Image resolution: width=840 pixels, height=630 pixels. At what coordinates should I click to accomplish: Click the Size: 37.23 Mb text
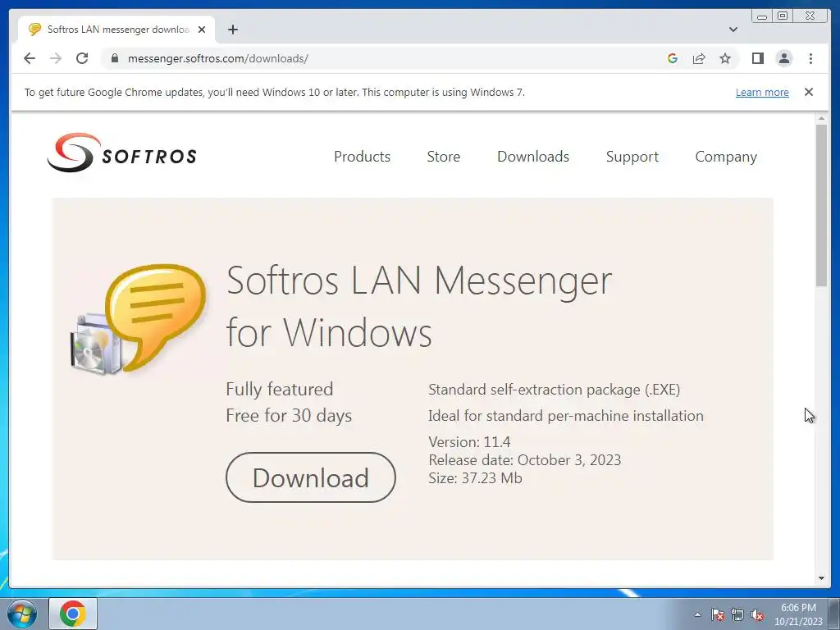click(475, 478)
